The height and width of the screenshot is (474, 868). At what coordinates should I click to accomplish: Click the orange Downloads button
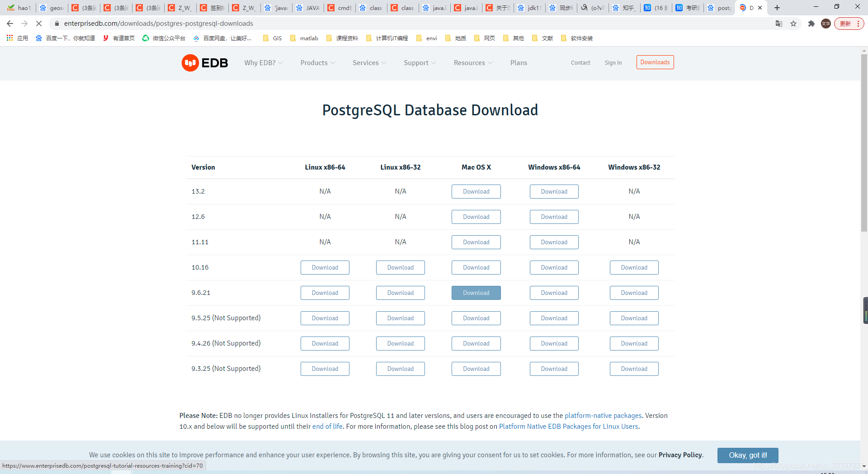click(x=655, y=62)
